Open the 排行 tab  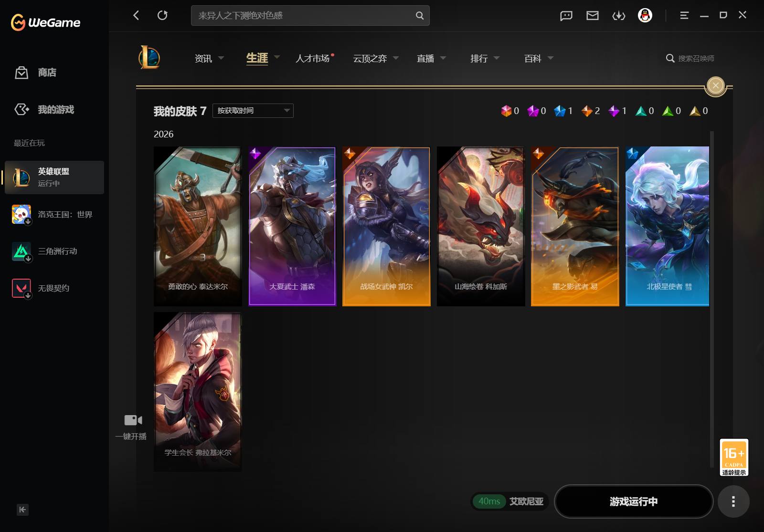click(479, 58)
